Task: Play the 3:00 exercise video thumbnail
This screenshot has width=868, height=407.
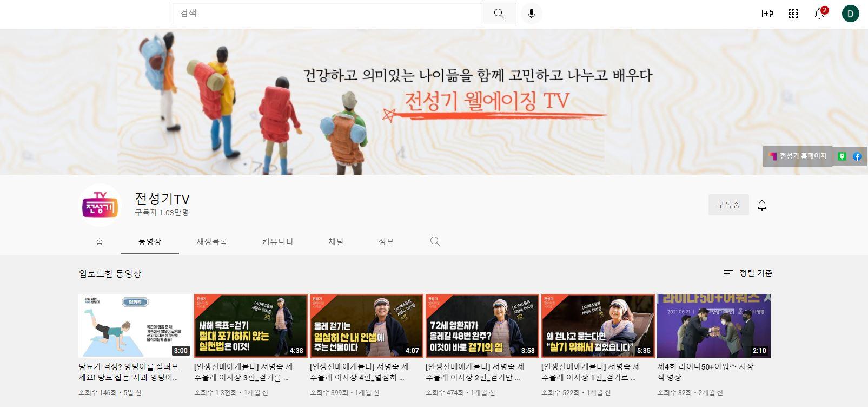Action: coord(135,326)
